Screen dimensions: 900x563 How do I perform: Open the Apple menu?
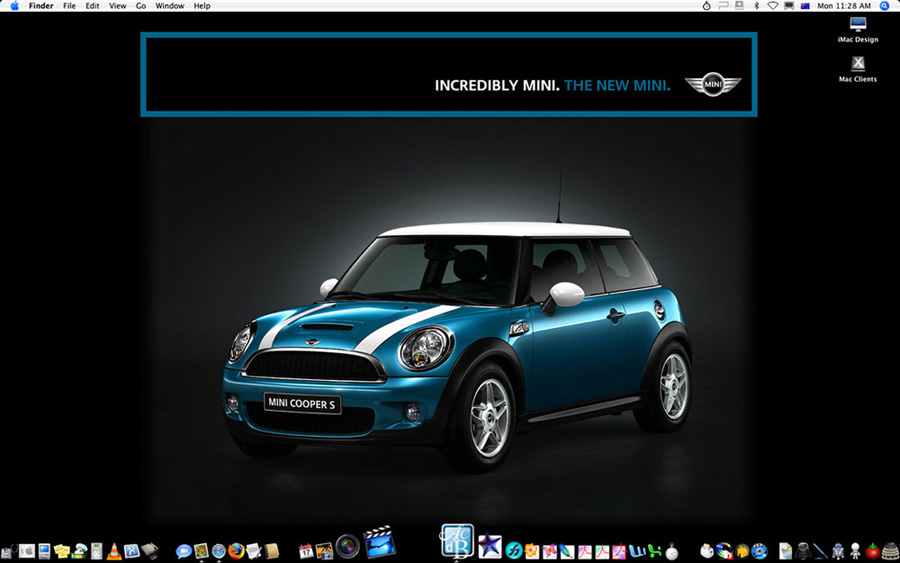tap(14, 6)
